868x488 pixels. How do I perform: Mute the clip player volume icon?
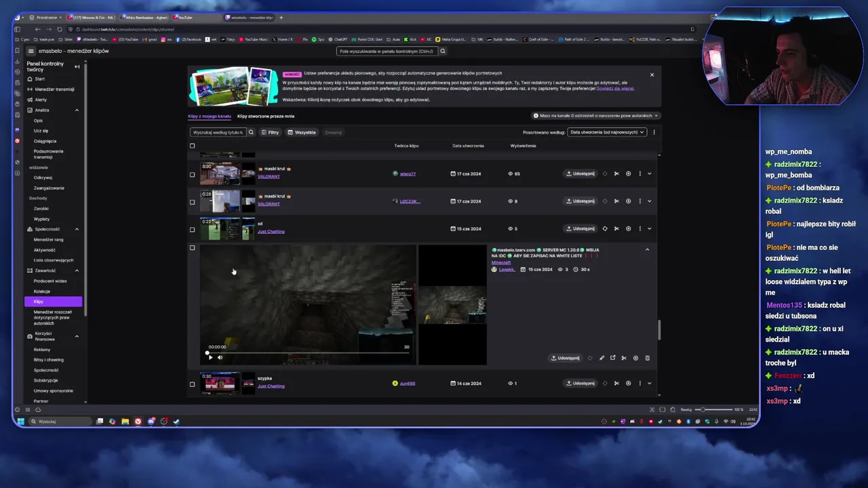[x=220, y=357]
